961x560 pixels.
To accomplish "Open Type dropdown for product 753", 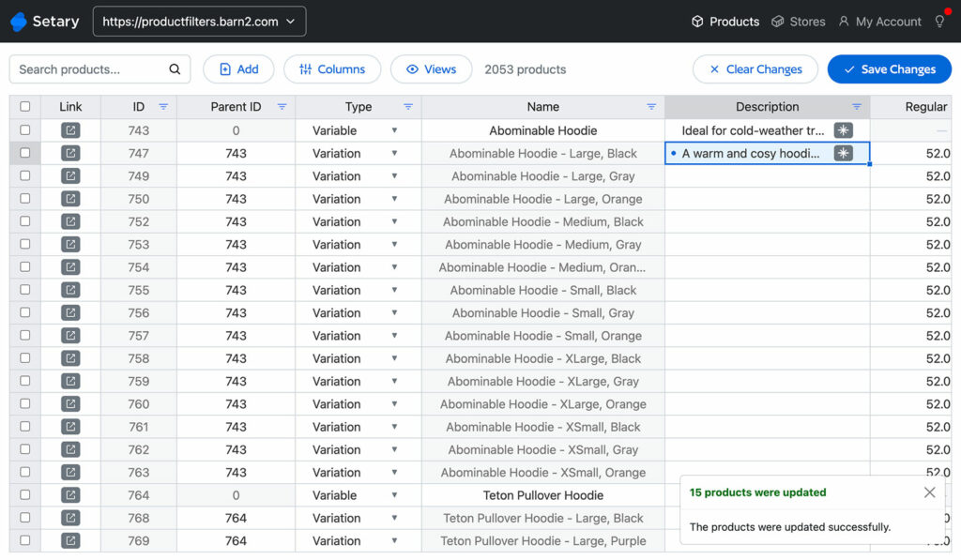I will click(x=395, y=244).
